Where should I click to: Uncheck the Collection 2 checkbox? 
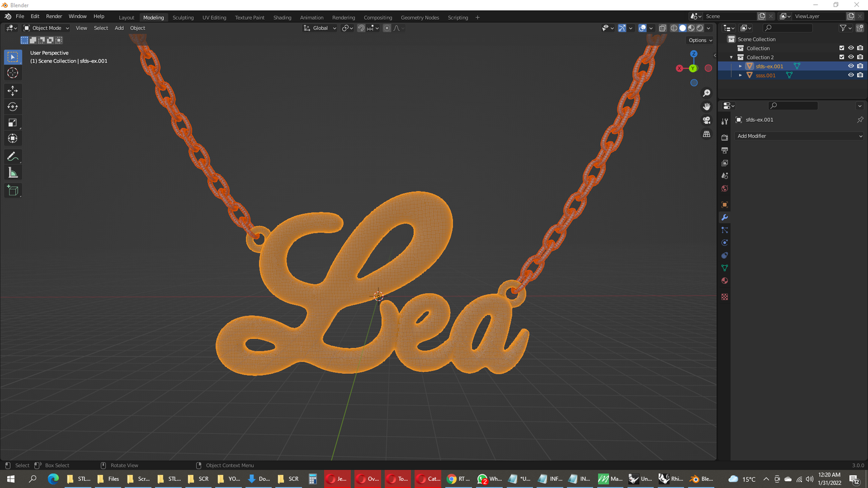tap(842, 57)
